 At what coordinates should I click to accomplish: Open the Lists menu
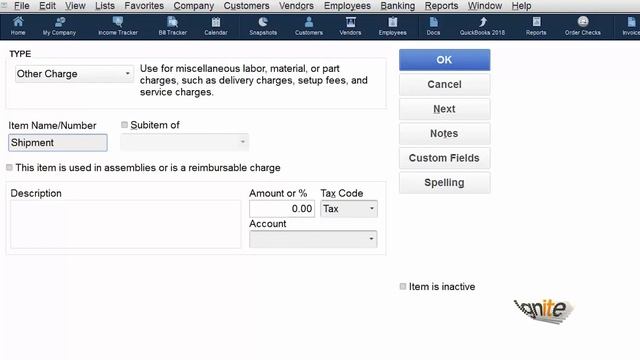[x=105, y=6]
